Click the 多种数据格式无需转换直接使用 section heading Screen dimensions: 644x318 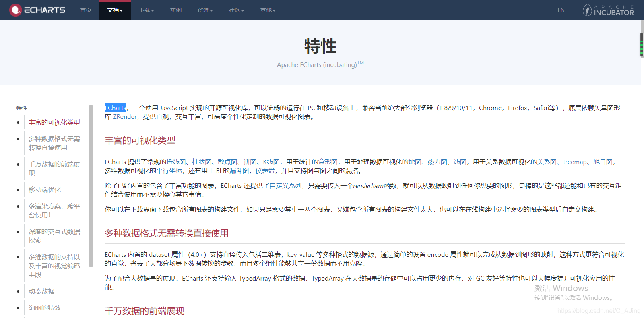pos(167,233)
